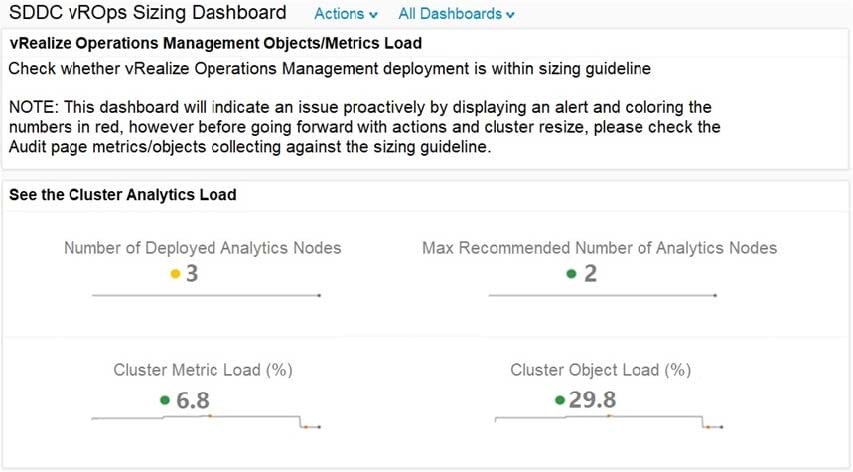Select the deployed nodes value 3
Image resolution: width=853 pixels, height=472 pixels.
[x=192, y=273]
